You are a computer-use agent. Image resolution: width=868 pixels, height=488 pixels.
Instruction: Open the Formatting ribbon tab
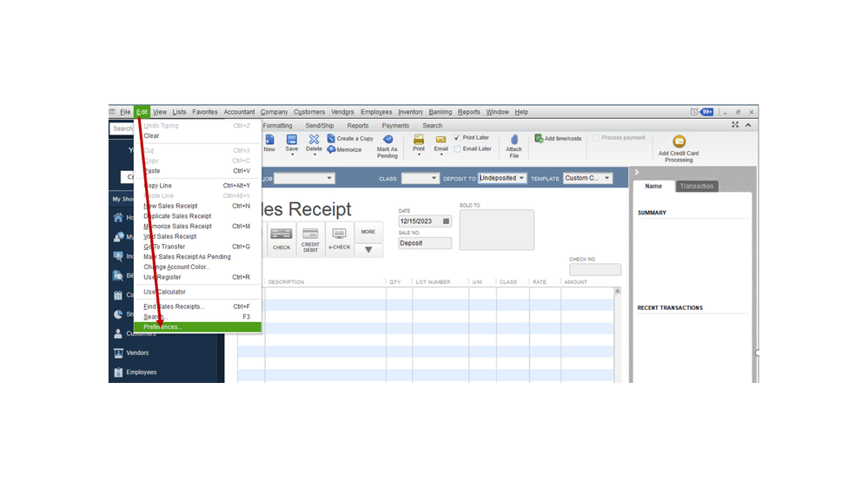point(277,126)
